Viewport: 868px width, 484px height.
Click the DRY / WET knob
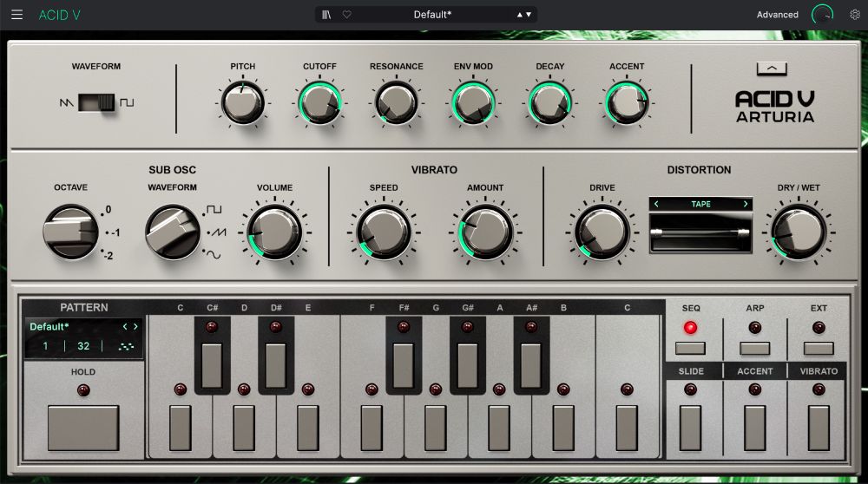pyautogui.click(x=799, y=232)
